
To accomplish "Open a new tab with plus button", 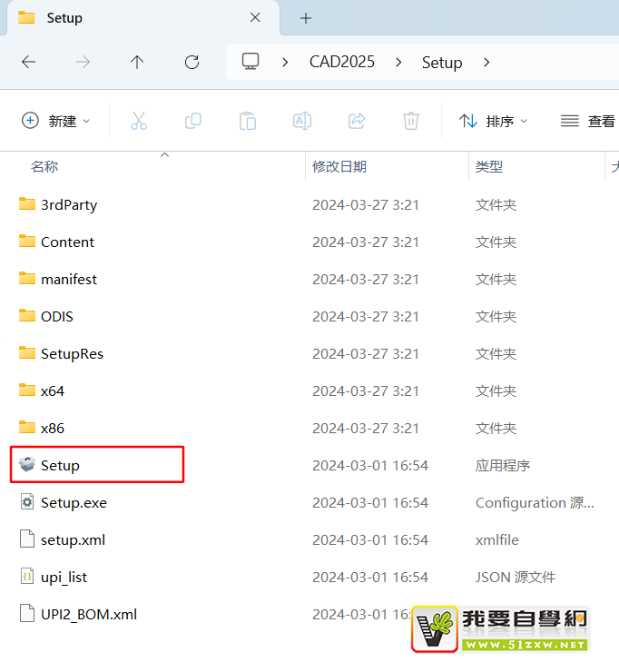I will [x=306, y=18].
